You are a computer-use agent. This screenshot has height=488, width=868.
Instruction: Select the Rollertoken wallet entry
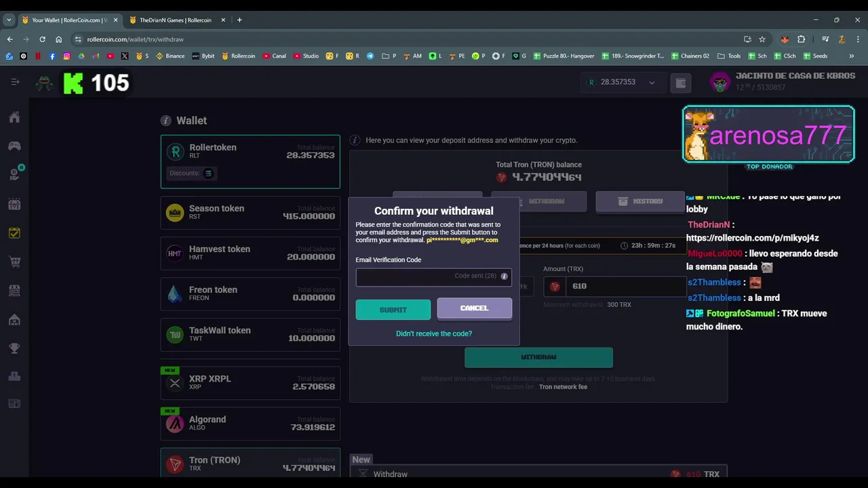click(250, 161)
